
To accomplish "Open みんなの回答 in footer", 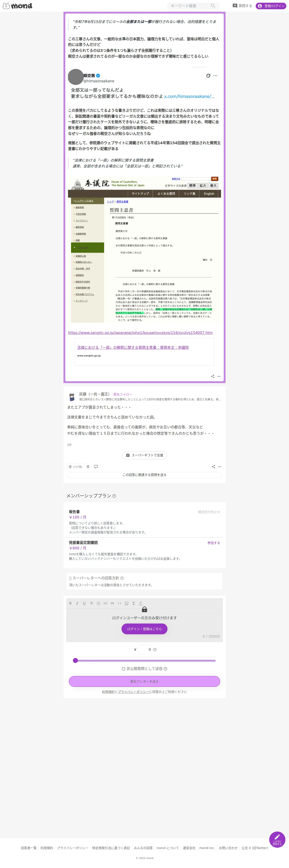I will (143, 848).
